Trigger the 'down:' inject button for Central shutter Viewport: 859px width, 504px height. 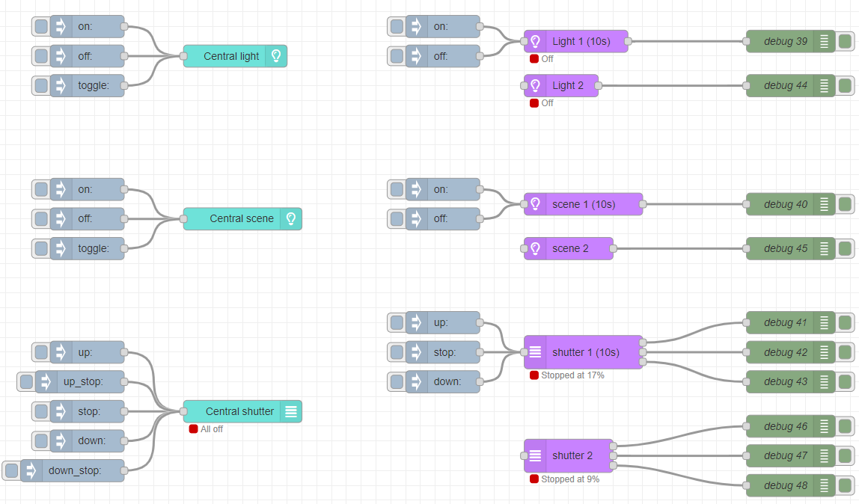41,440
